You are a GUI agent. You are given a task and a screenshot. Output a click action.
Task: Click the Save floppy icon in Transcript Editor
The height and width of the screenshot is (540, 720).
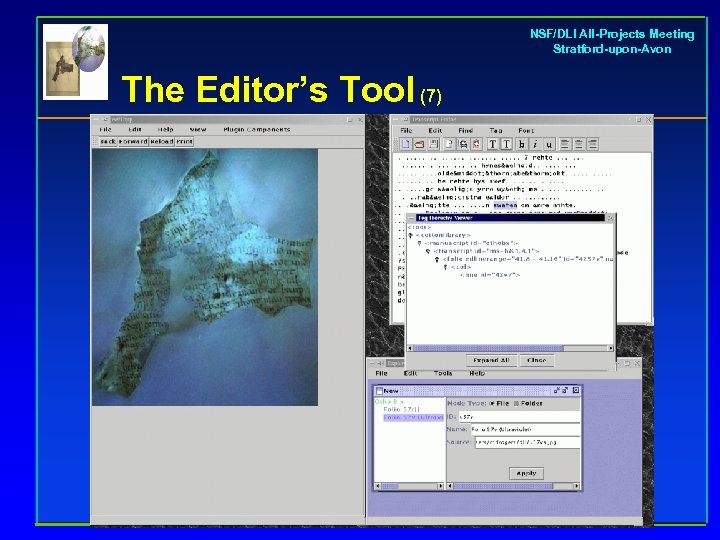(433, 144)
